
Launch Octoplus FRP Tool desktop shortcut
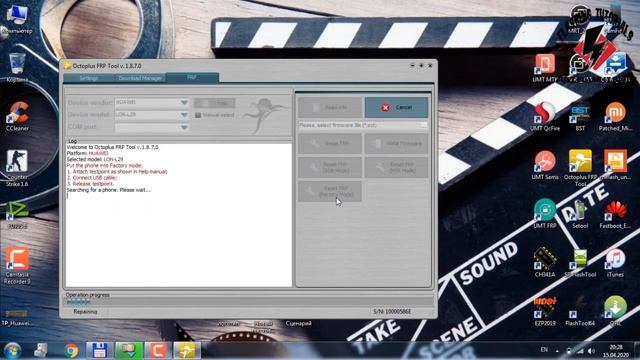(x=580, y=167)
